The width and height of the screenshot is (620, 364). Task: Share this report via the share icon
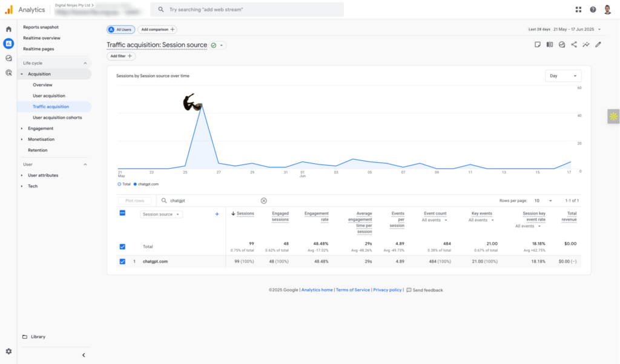tap(574, 44)
